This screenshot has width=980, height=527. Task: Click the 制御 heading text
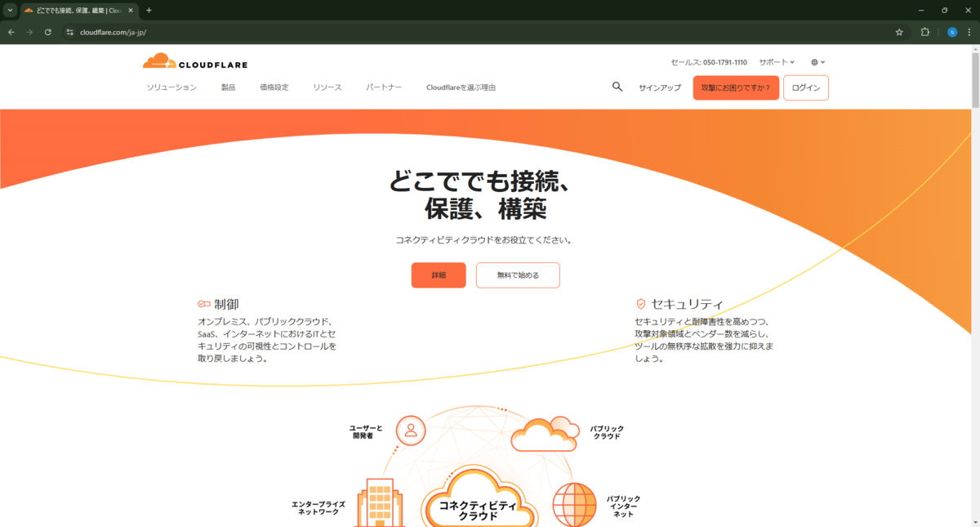(x=226, y=304)
